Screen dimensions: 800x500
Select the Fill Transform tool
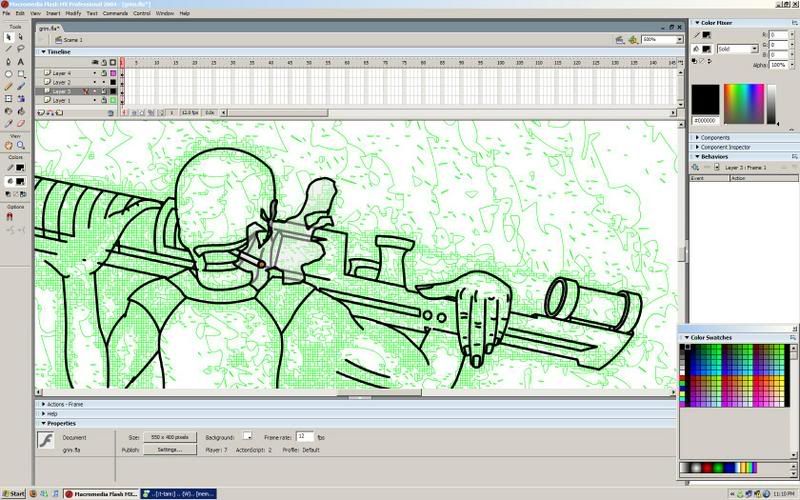coord(21,98)
